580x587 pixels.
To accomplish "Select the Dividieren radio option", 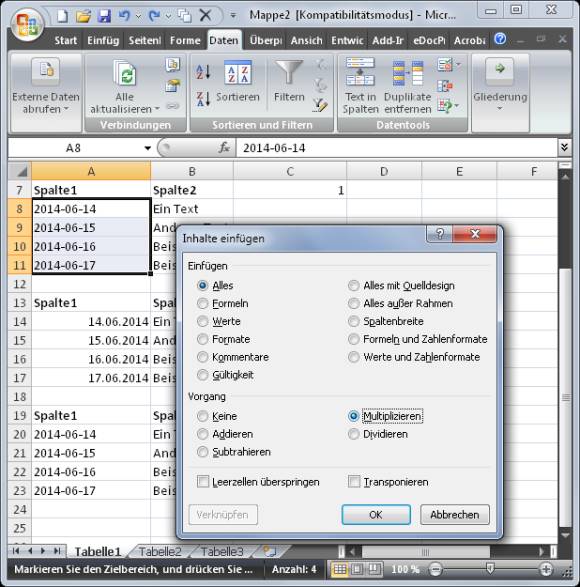I will pyautogui.click(x=353, y=434).
